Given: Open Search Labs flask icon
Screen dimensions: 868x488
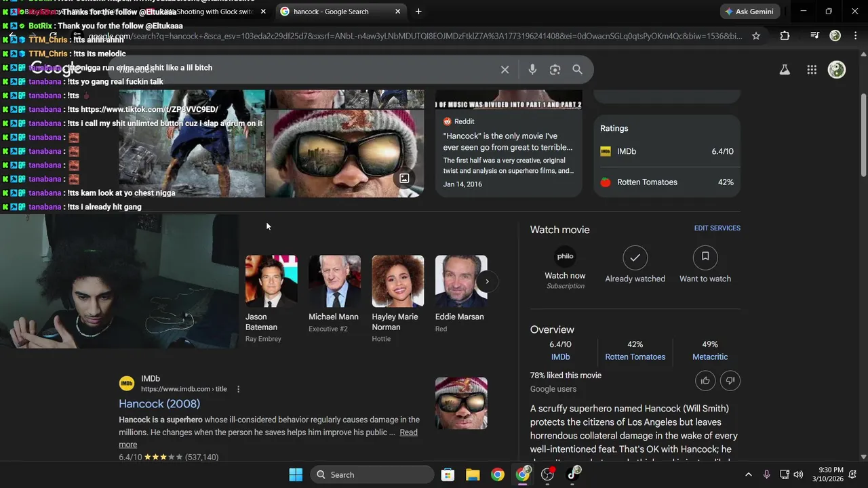Looking at the screenshot, I should [x=785, y=70].
